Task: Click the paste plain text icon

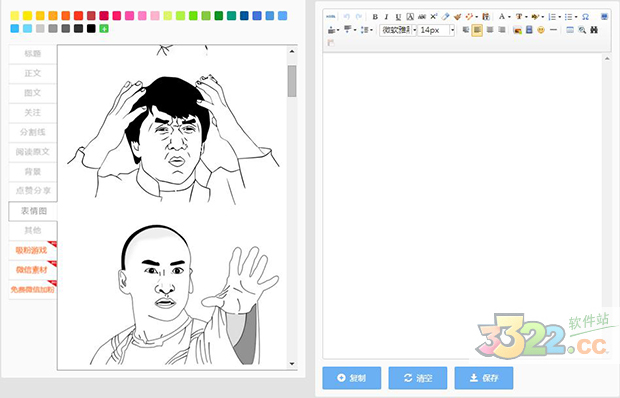Action: pos(486,17)
